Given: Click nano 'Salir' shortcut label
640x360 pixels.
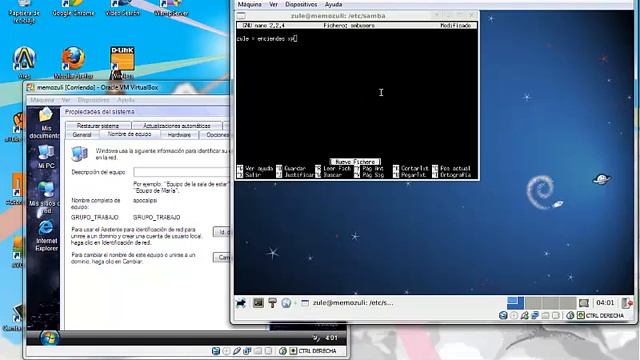Looking at the screenshot, I should [253, 175].
